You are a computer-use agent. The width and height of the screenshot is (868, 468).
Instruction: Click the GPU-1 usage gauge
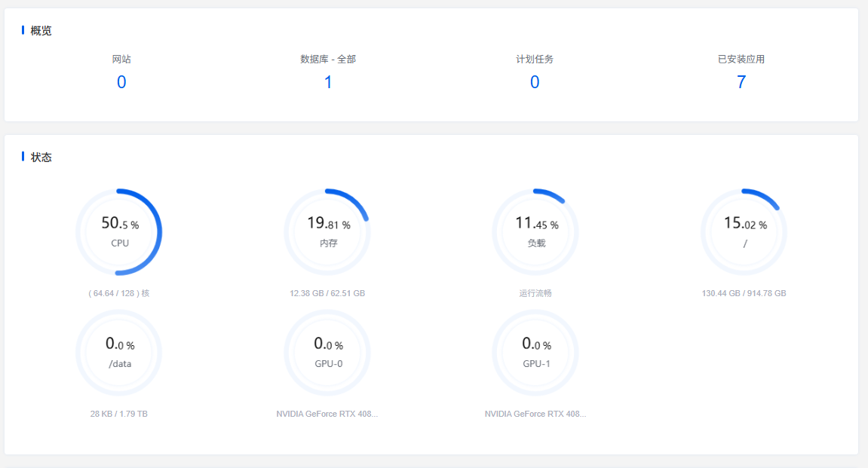click(x=535, y=353)
